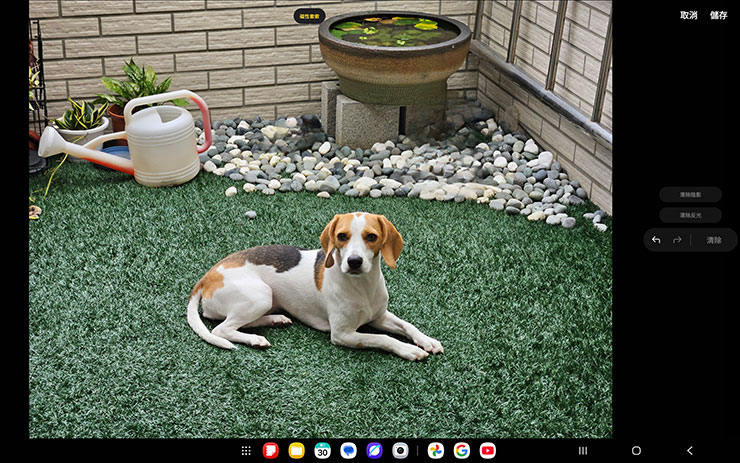Tap the recent apps navigation button
Viewport: 740px width, 463px height.
pyautogui.click(x=583, y=451)
